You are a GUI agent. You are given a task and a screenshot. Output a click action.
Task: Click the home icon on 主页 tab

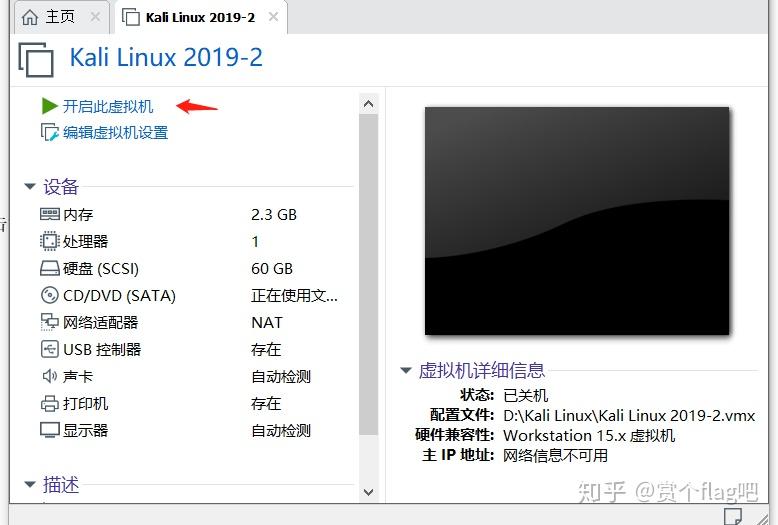(x=30, y=17)
